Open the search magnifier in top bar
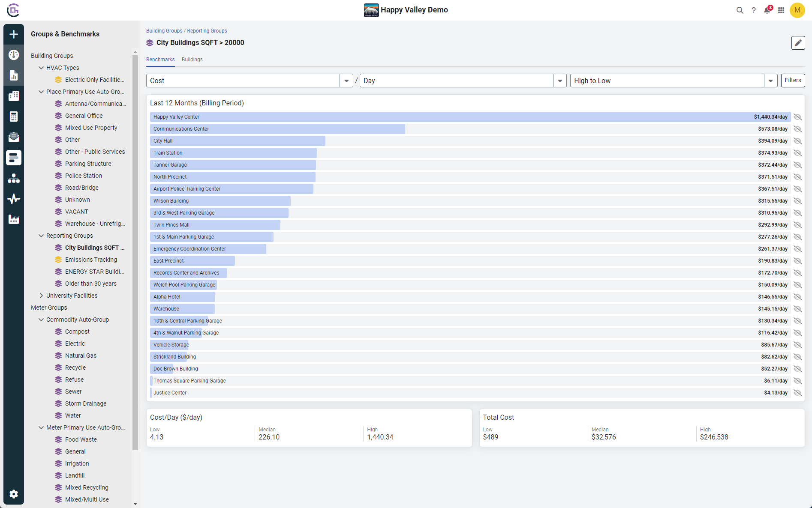812x508 pixels. pos(740,10)
